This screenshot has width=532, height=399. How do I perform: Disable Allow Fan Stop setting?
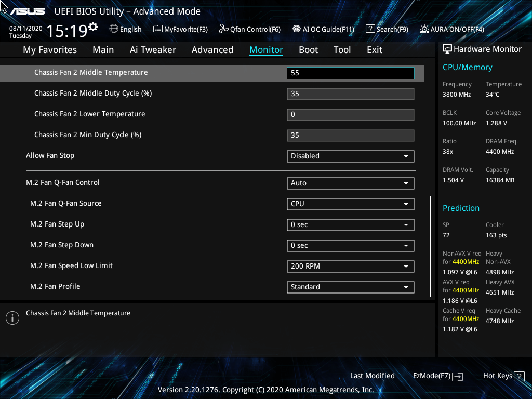(x=350, y=156)
